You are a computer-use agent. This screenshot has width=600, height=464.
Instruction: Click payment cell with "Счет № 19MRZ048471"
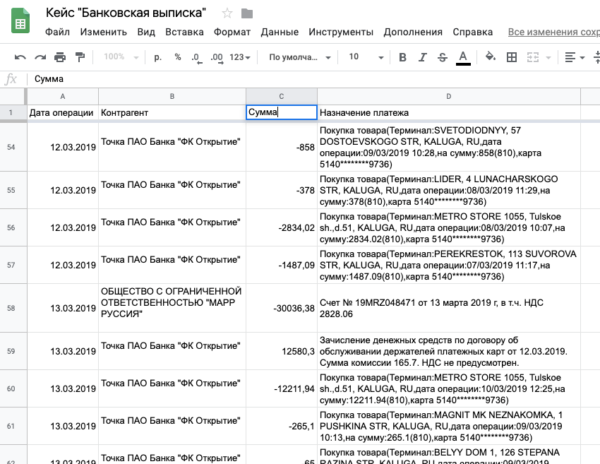tap(449, 308)
